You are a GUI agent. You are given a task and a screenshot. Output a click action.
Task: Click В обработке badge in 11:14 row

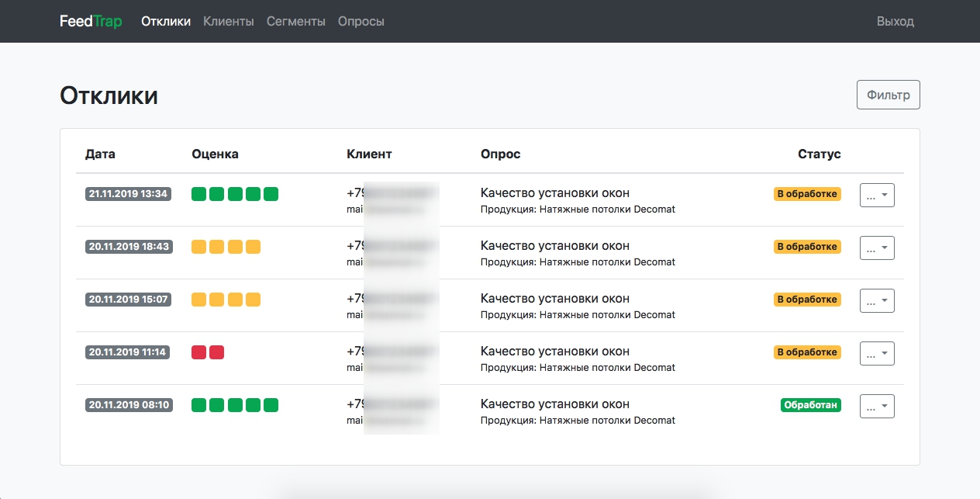click(806, 352)
